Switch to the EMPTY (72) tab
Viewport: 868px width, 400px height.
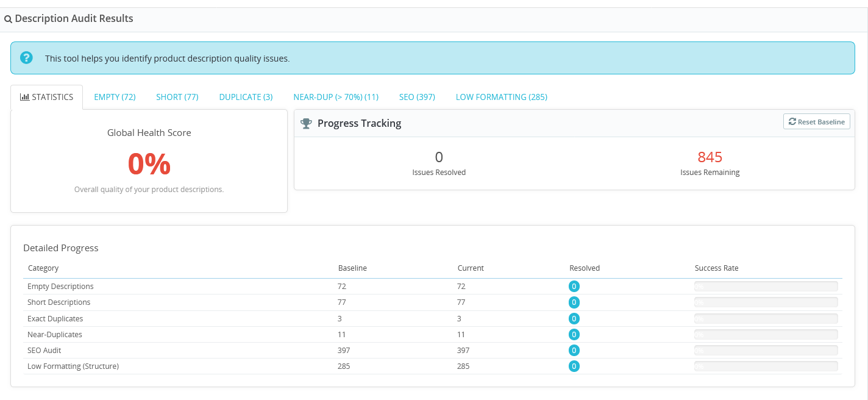(x=115, y=96)
